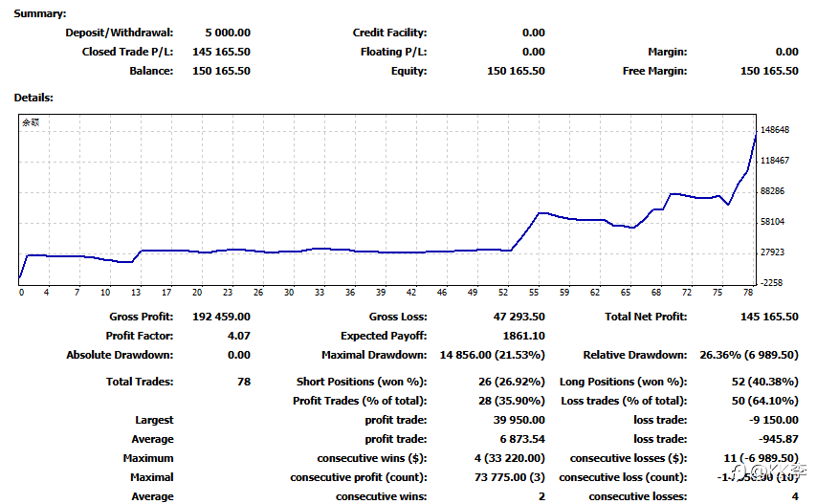
Task: Select the Balance value 150 165.50
Action: click(x=221, y=71)
